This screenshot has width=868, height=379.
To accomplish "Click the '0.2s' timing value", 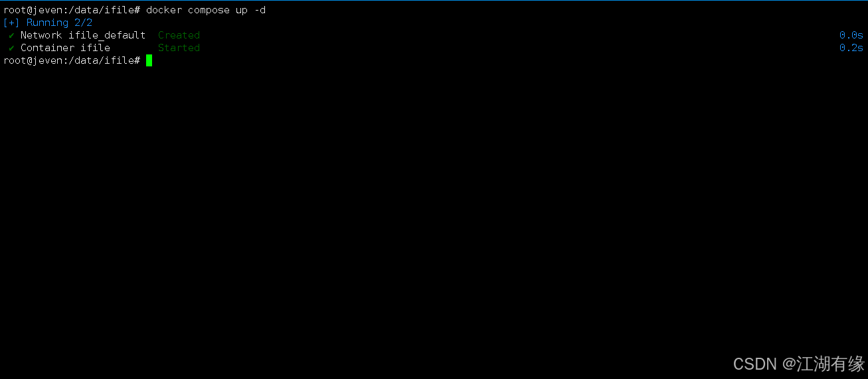I will [851, 48].
